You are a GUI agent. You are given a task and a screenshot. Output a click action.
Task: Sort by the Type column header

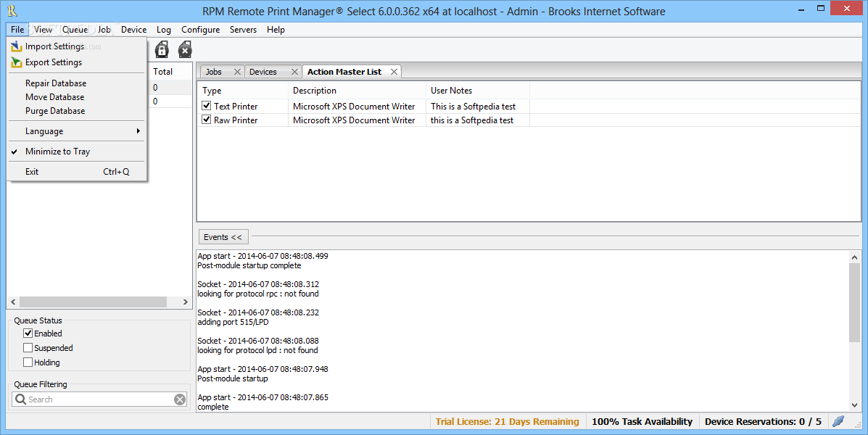[x=242, y=90]
